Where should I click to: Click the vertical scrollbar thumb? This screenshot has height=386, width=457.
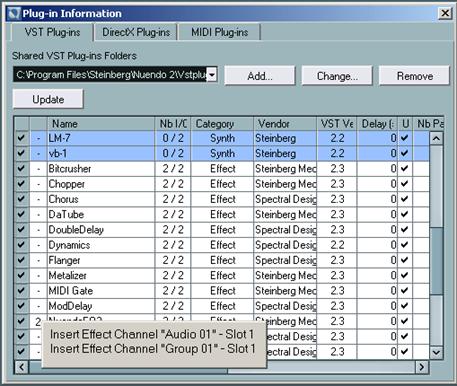(436, 261)
